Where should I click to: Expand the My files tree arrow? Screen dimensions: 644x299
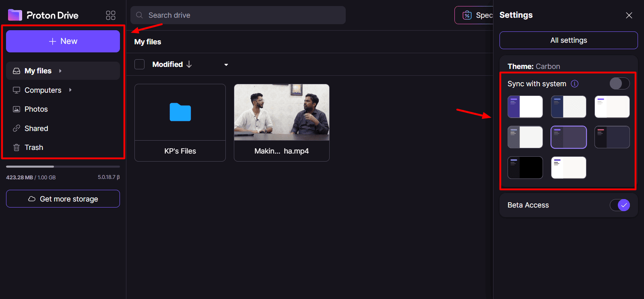point(60,71)
